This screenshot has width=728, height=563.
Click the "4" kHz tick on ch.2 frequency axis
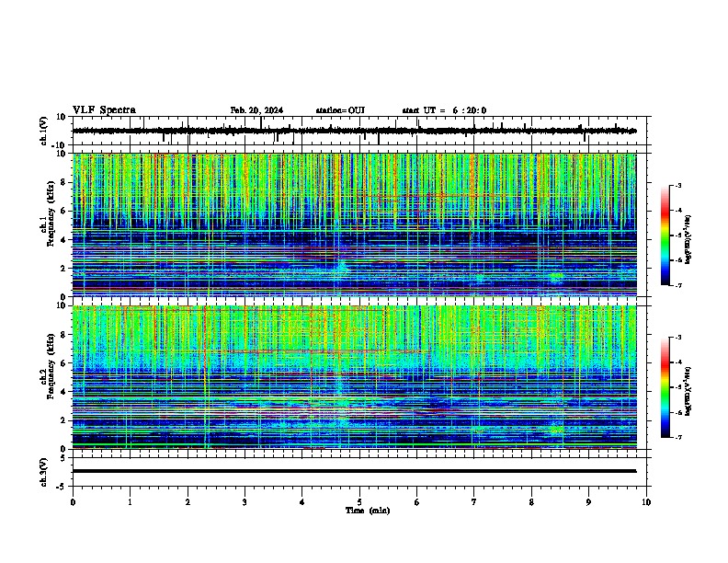coord(63,392)
